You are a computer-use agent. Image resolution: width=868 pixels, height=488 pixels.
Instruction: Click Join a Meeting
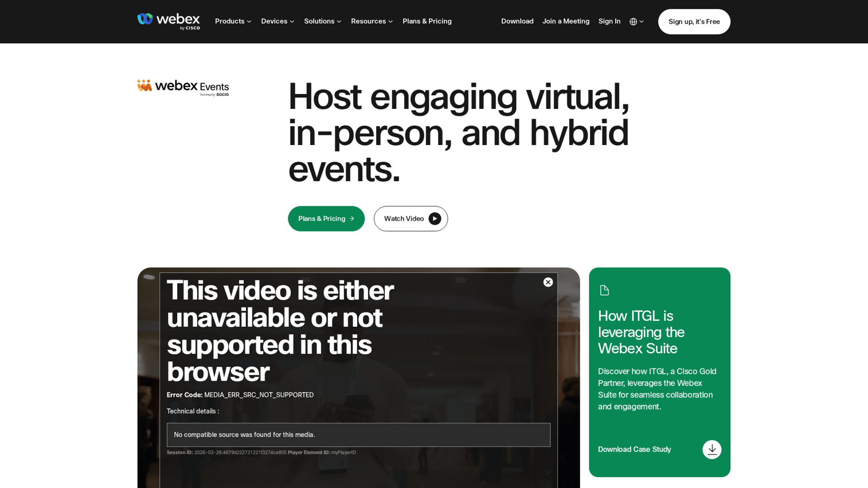[566, 21]
